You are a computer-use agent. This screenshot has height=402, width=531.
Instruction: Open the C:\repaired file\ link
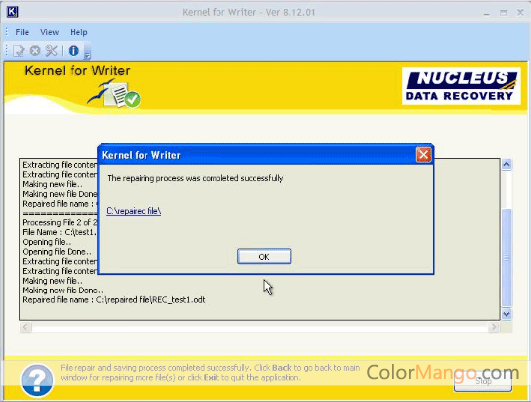133,211
